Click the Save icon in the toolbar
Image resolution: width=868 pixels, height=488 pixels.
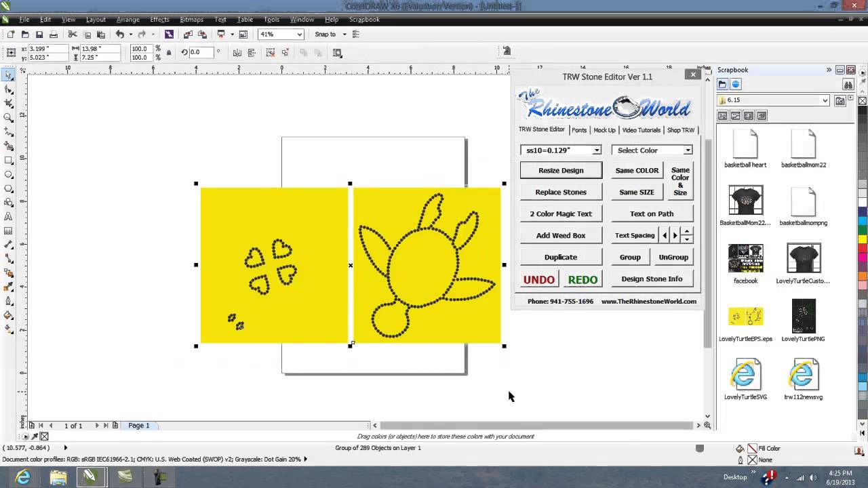pos(39,35)
